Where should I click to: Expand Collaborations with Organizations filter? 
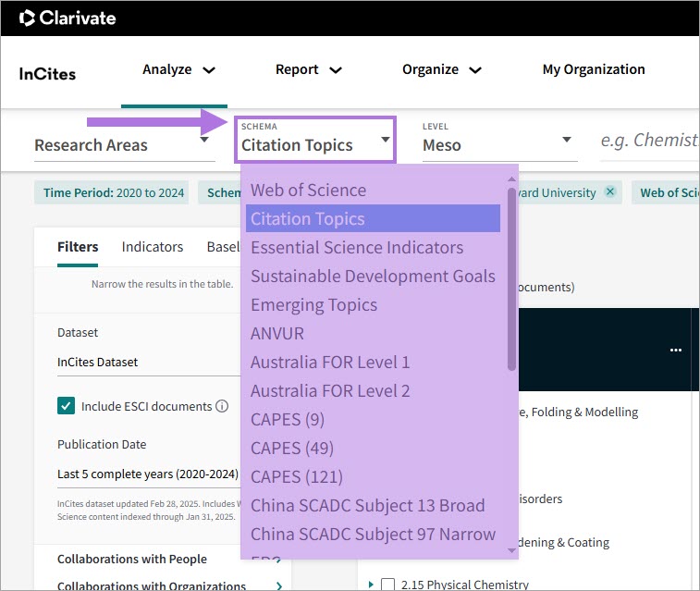pos(169,585)
